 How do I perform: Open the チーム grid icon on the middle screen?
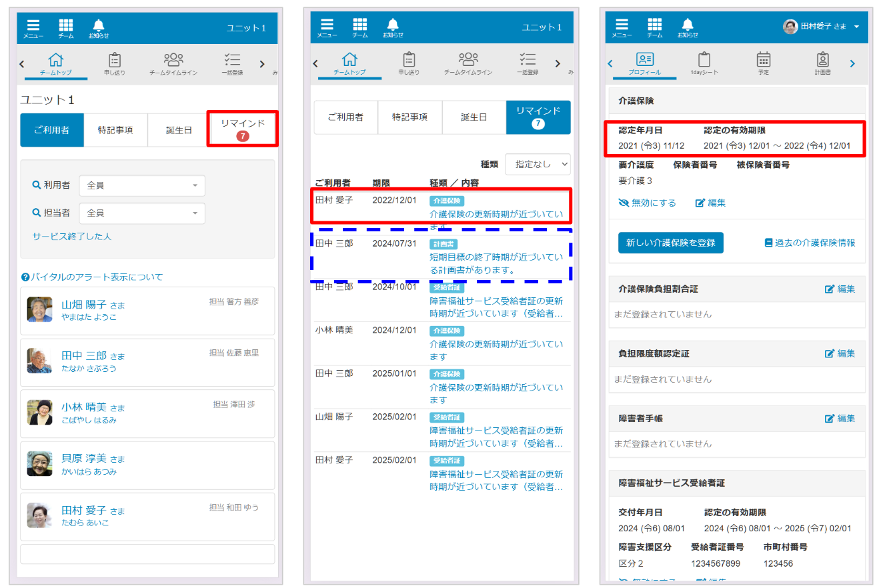pyautogui.click(x=359, y=27)
